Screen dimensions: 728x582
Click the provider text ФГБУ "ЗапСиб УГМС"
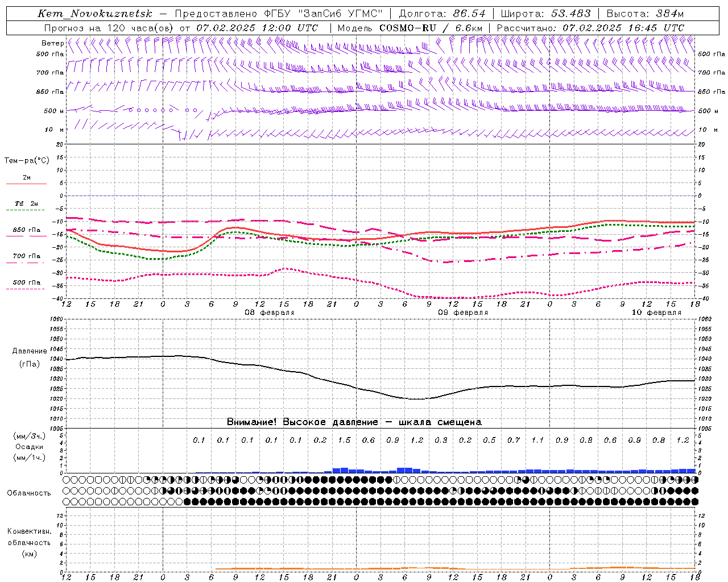pyautogui.click(x=324, y=14)
